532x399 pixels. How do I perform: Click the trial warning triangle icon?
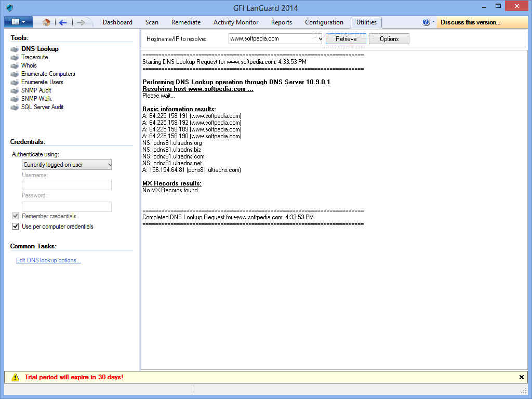click(x=15, y=377)
